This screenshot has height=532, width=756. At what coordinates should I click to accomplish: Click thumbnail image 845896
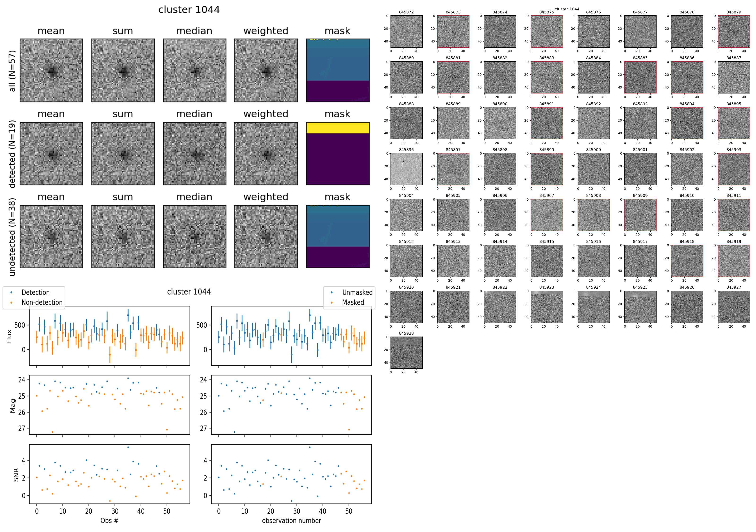point(406,169)
